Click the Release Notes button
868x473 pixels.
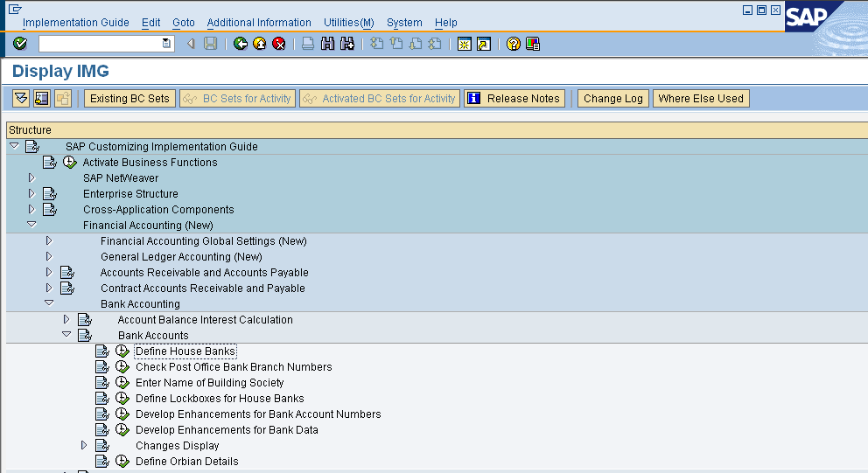pyautogui.click(x=514, y=99)
